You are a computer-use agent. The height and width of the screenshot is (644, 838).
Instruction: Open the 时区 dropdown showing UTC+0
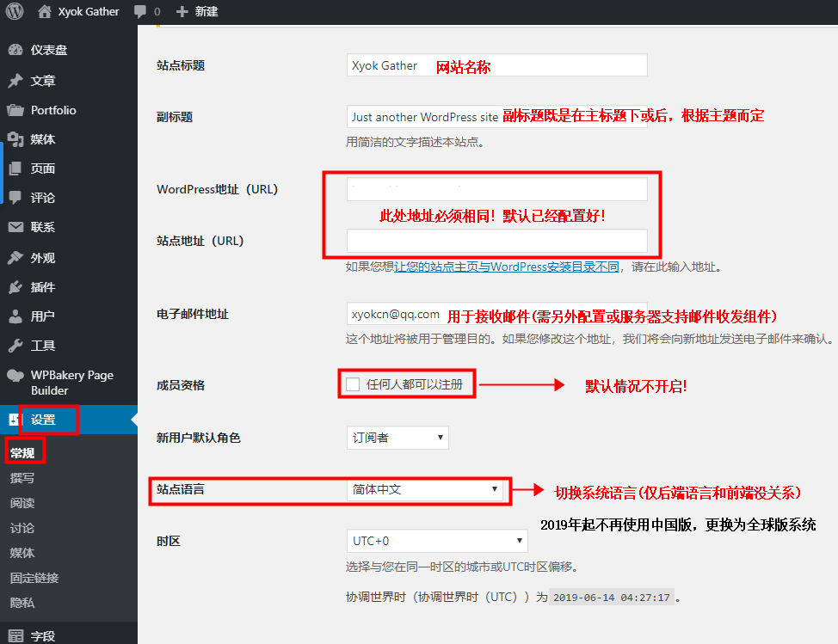(x=436, y=541)
